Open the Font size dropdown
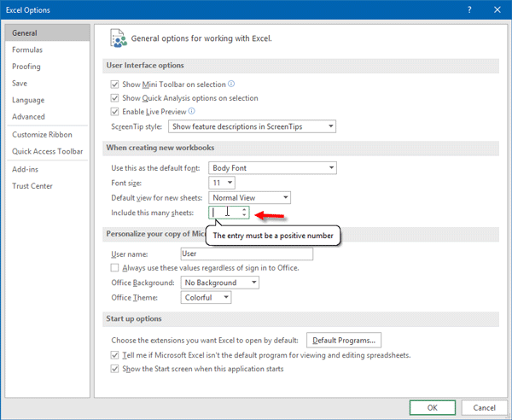This screenshot has height=420, width=512. pyautogui.click(x=222, y=183)
